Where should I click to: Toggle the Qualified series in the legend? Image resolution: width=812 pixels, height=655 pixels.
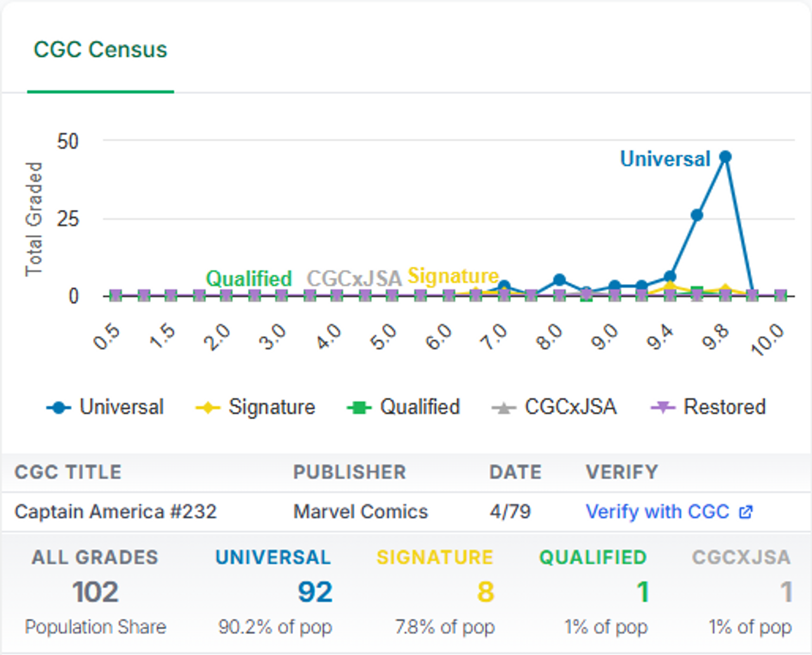click(x=403, y=407)
